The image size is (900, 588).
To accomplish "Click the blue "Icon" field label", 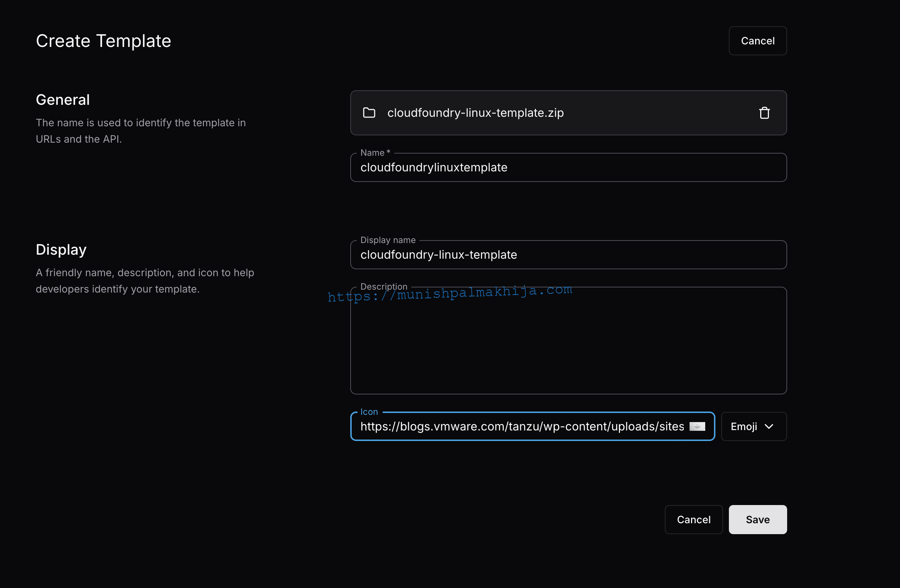I will pos(369,412).
